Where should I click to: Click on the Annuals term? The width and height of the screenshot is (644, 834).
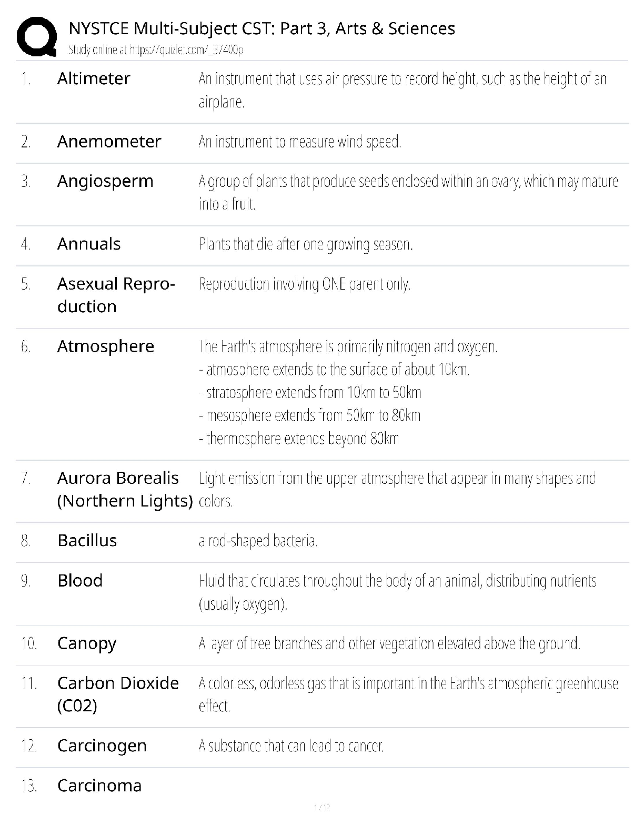pos(89,244)
